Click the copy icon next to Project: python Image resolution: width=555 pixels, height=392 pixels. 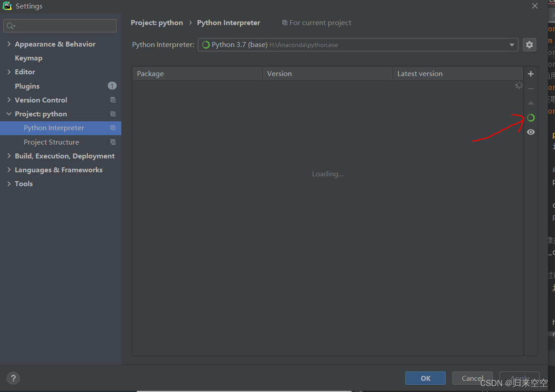click(x=113, y=114)
